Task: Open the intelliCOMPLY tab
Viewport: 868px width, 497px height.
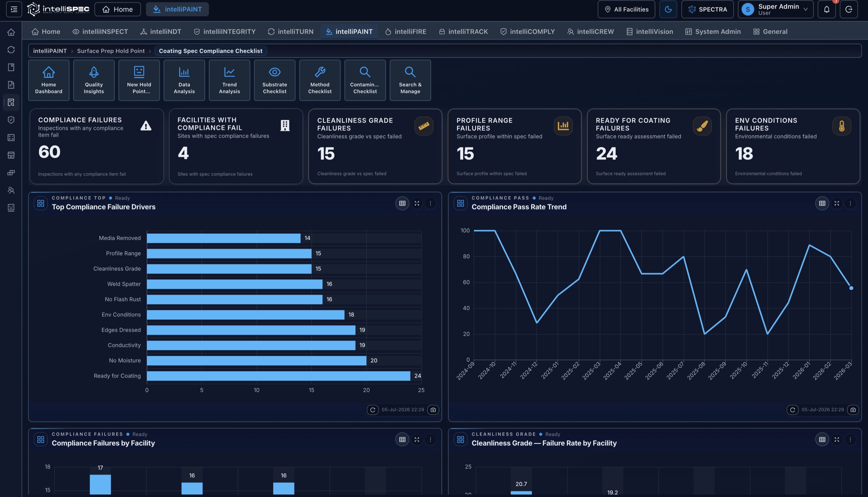Action: 527,32
